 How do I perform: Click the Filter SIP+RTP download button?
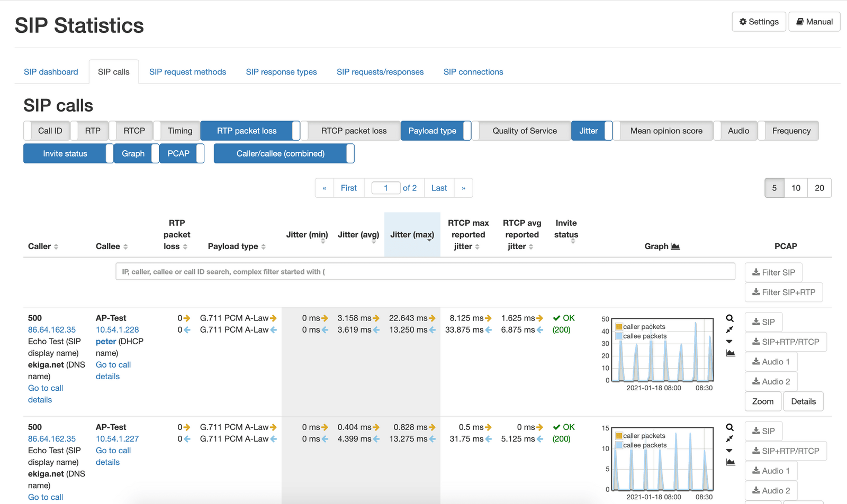pyautogui.click(x=783, y=292)
